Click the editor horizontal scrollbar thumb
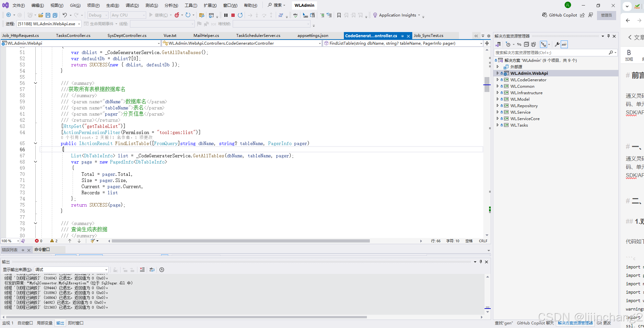644x328 pixels. (x=240, y=241)
